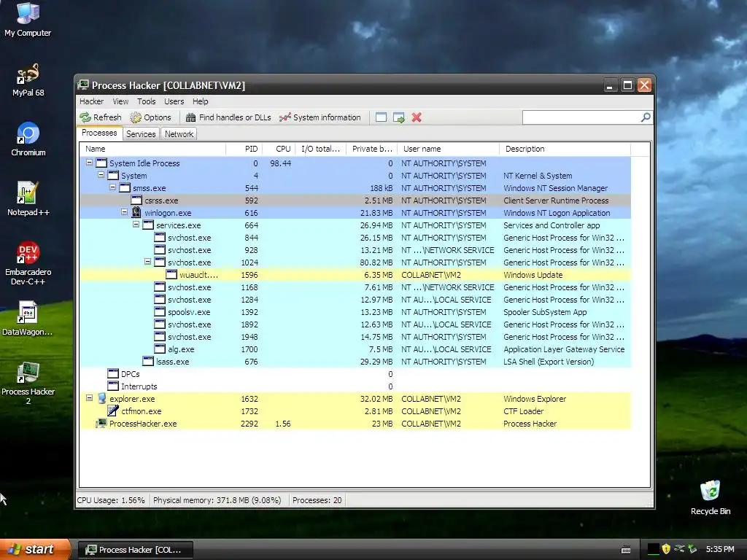The image size is (747, 560).
Task: Select the lsass.exe process row
Action: (x=355, y=362)
